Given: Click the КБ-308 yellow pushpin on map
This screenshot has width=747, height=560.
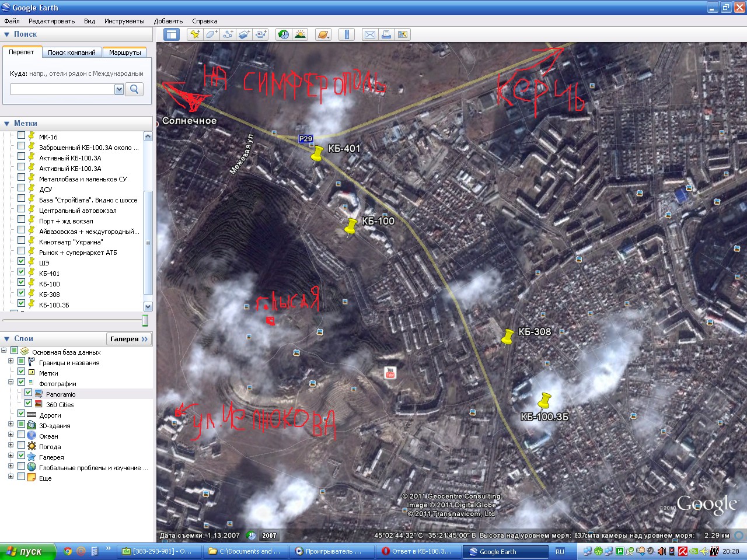Looking at the screenshot, I should (x=508, y=337).
